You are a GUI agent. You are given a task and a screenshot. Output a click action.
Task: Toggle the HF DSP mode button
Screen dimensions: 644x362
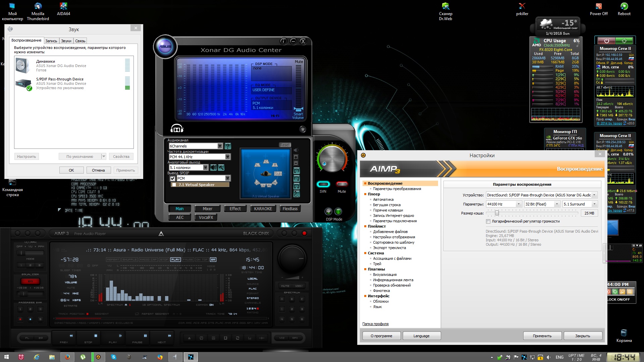click(328, 212)
